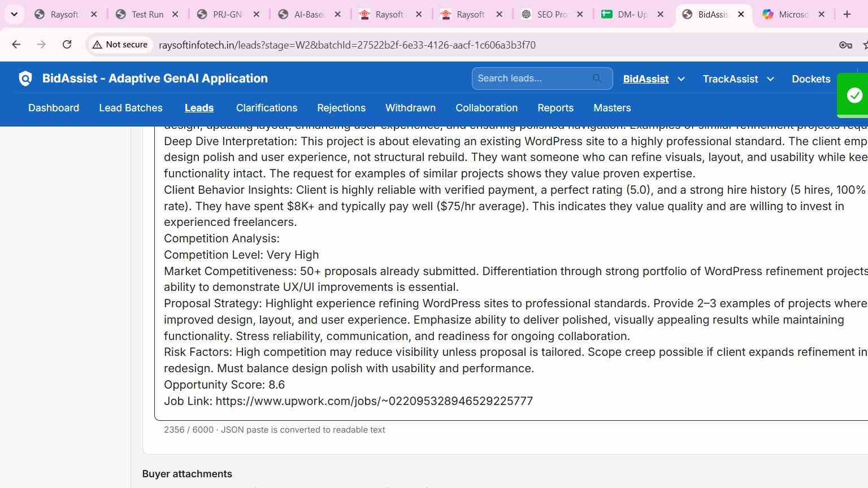Viewport: 868px width, 488px height.
Task: Open a new browser tab with plus icon
Action: [x=847, y=14]
